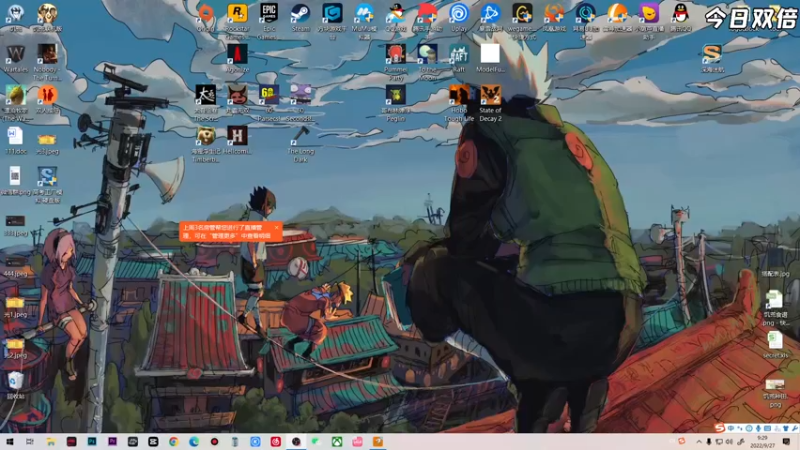Open the Battle.net blue launcher icon
Image resolution: width=800 pixels, height=450 pixels.
coord(490,13)
